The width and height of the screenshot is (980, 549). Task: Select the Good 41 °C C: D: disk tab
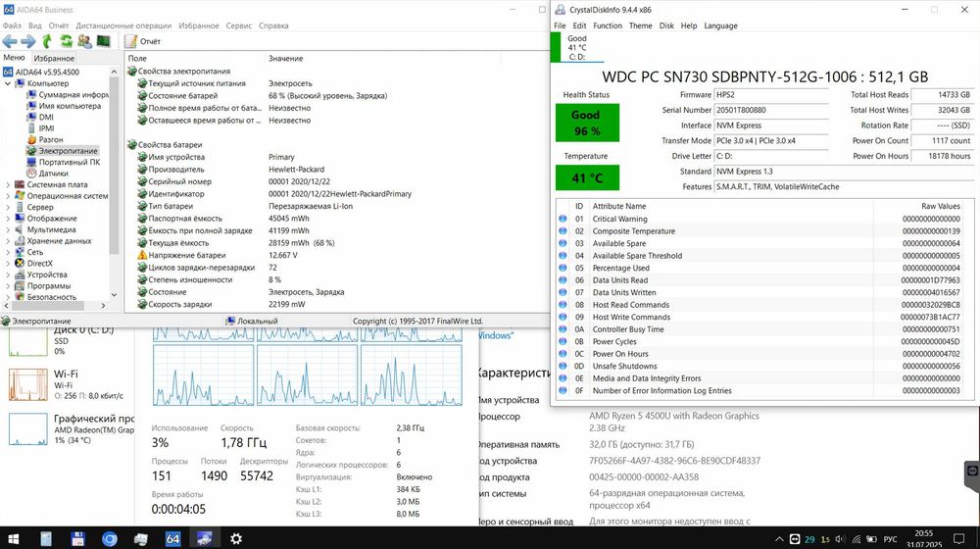(x=577, y=47)
